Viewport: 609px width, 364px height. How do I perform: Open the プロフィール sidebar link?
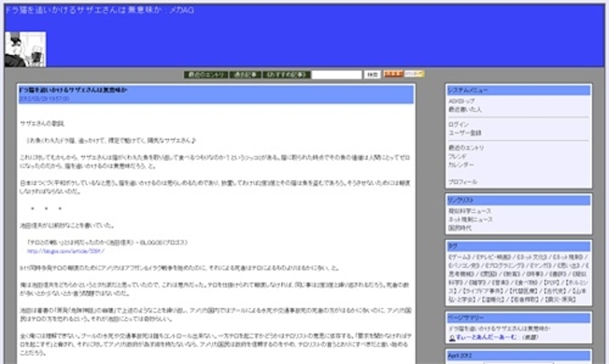click(463, 182)
